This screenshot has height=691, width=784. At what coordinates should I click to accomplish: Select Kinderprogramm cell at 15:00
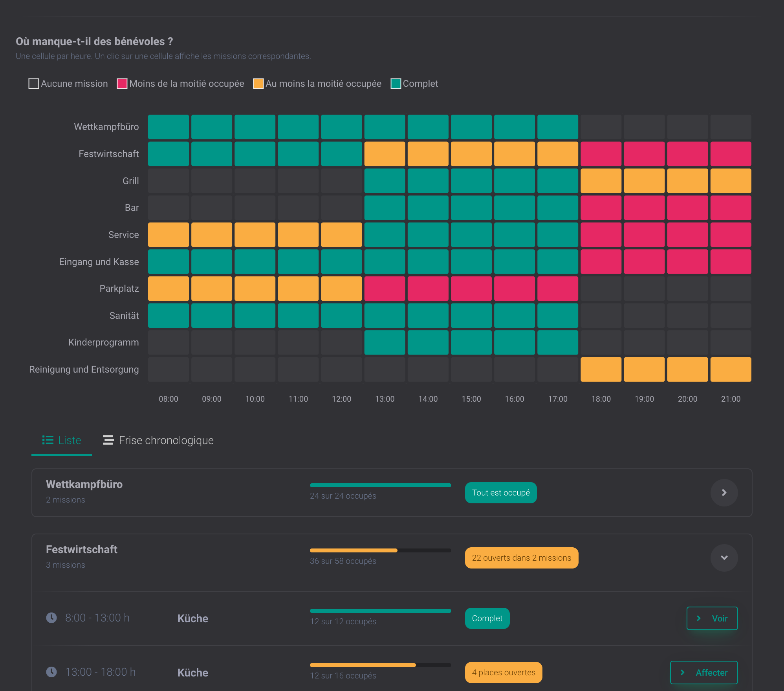click(x=471, y=342)
